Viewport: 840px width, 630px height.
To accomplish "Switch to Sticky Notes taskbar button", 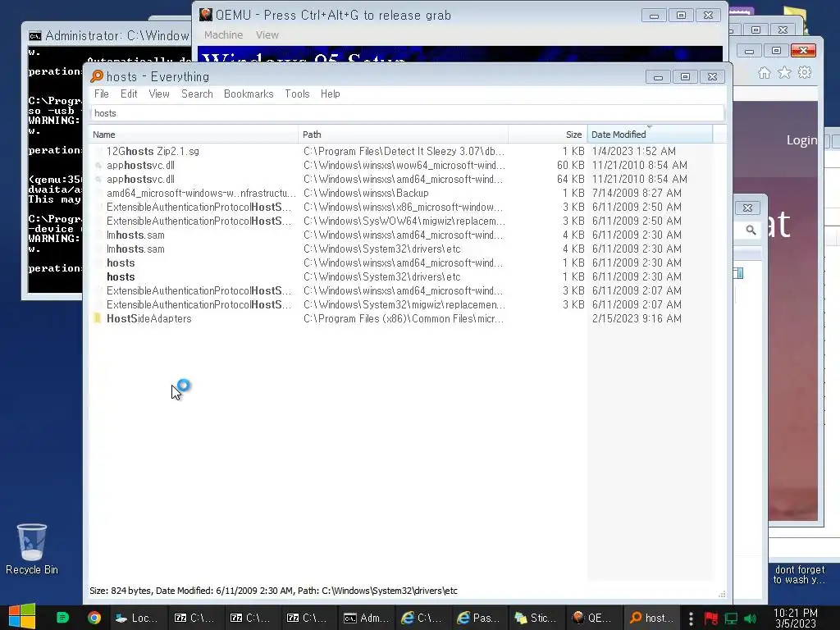I will 535,618.
